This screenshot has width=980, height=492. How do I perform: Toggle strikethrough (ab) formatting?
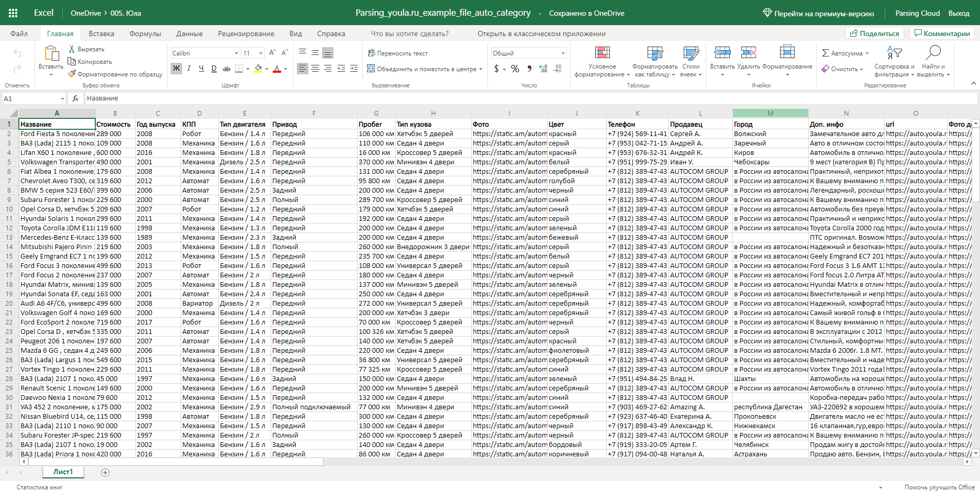pyautogui.click(x=227, y=69)
